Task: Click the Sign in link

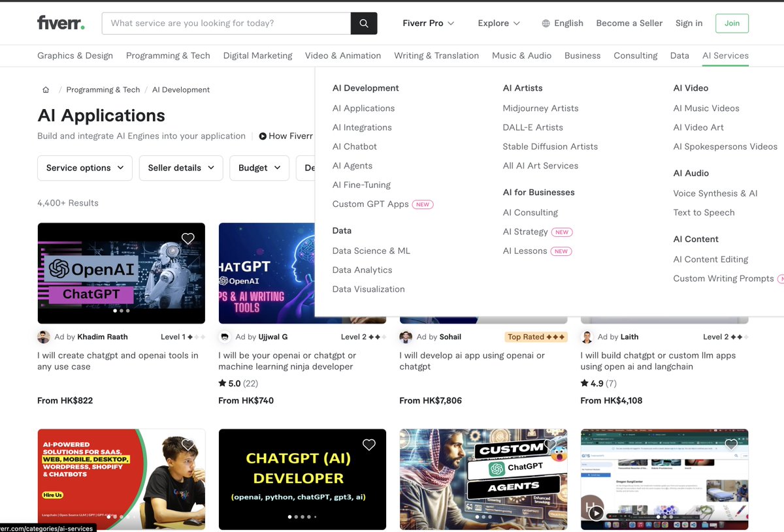Action: pyautogui.click(x=689, y=23)
